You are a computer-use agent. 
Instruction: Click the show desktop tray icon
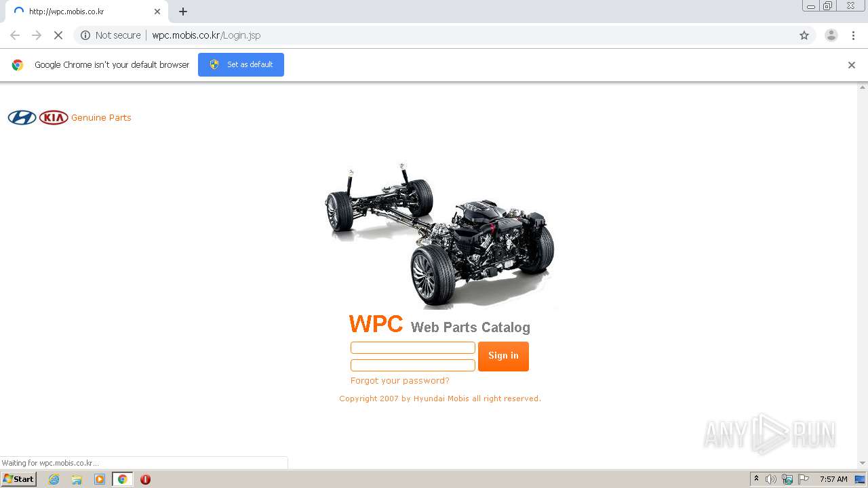[x=860, y=479]
